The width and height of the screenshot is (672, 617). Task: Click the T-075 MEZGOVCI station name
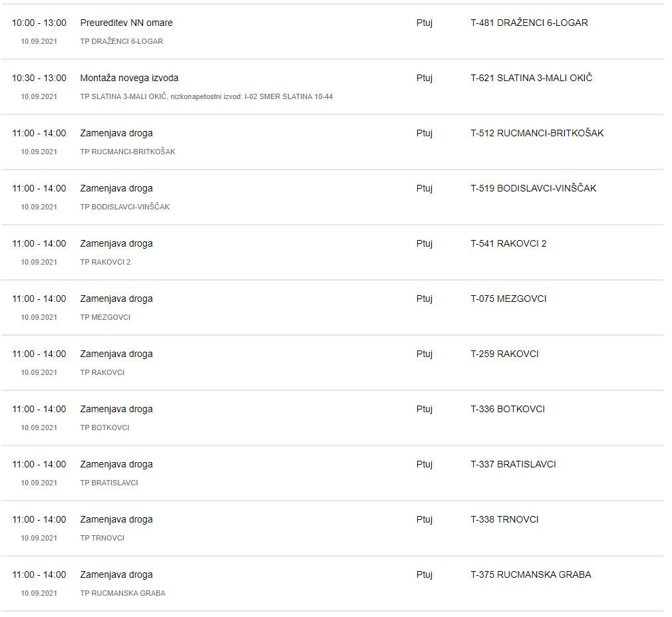coord(508,299)
